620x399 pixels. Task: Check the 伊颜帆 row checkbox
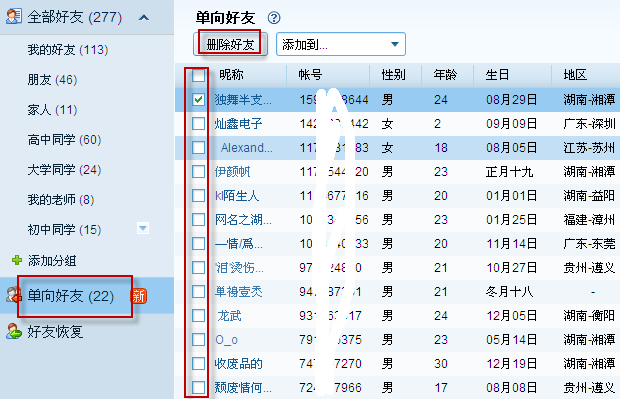point(198,171)
